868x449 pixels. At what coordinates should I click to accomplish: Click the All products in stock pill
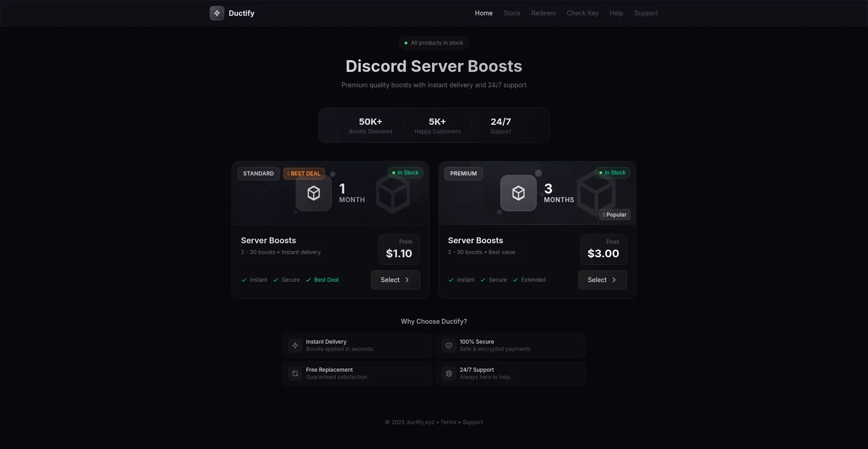click(434, 43)
